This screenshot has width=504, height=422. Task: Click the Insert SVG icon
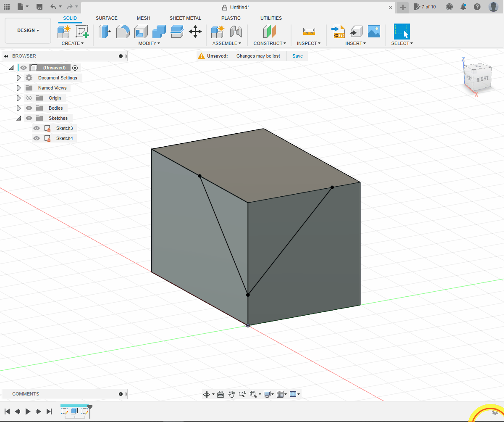point(338,32)
